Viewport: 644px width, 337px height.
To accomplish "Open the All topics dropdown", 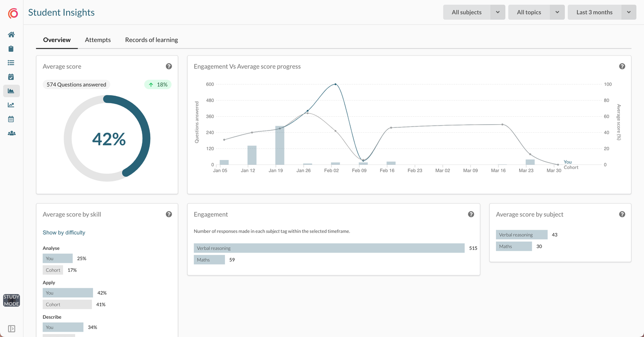I will (536, 13).
